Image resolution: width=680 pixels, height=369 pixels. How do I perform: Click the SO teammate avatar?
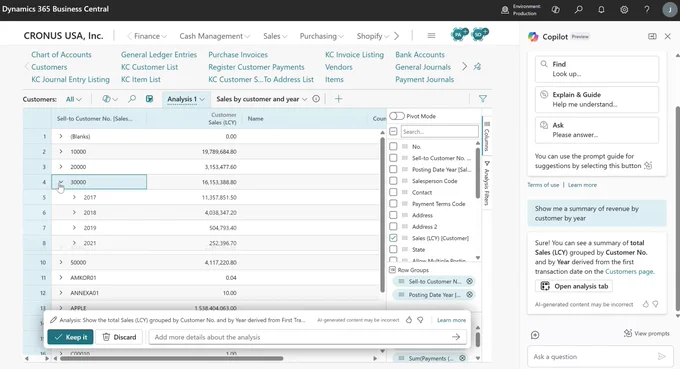(479, 34)
